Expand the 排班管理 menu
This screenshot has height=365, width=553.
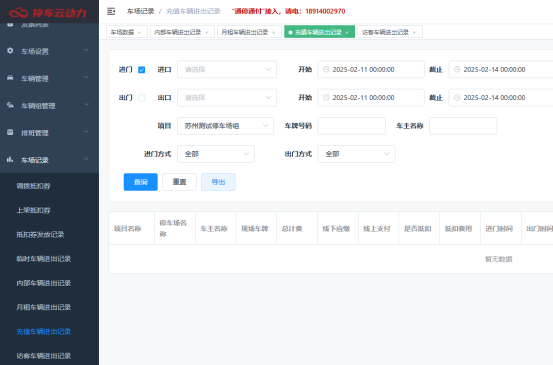(49, 132)
